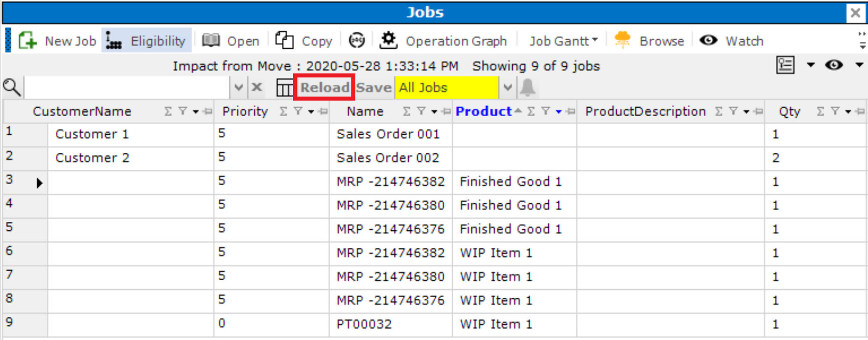Open the search box history dropdown
This screenshot has height=340, width=868.
[238, 88]
